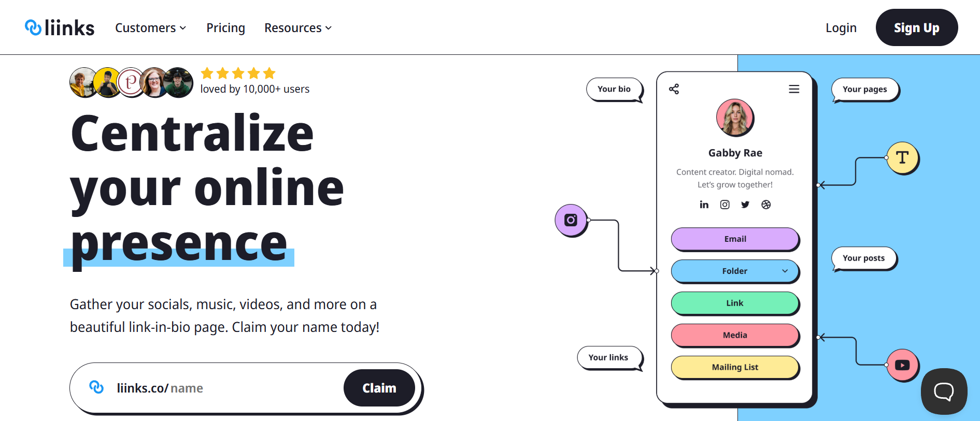Open the share icon on the phone mockup
Screen dimensions: 980x421
[x=674, y=89]
